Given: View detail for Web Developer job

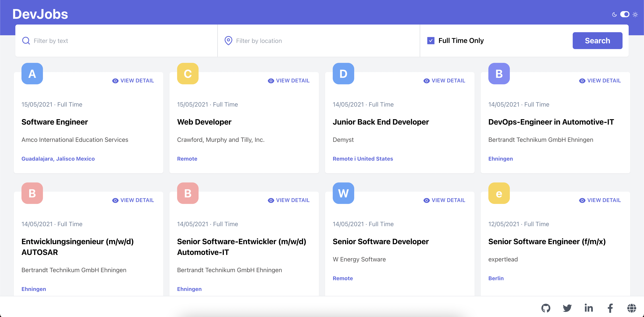Looking at the screenshot, I should [288, 81].
